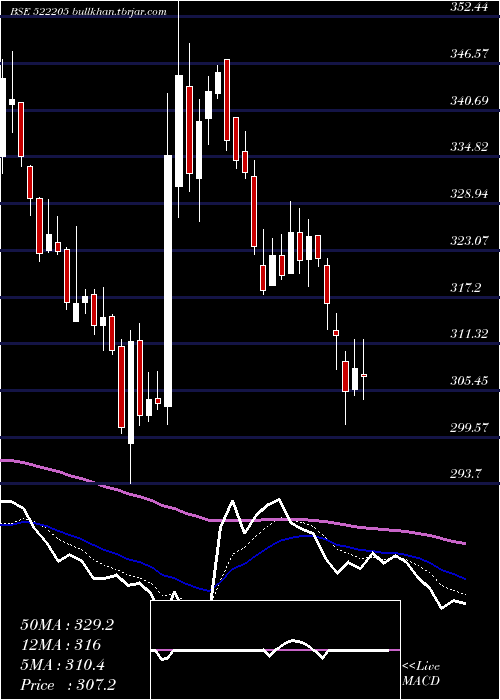Image resolution: width=500 pixels, height=700 pixels.
Task: Click the 328.94 price axis label
Action: (x=469, y=194)
